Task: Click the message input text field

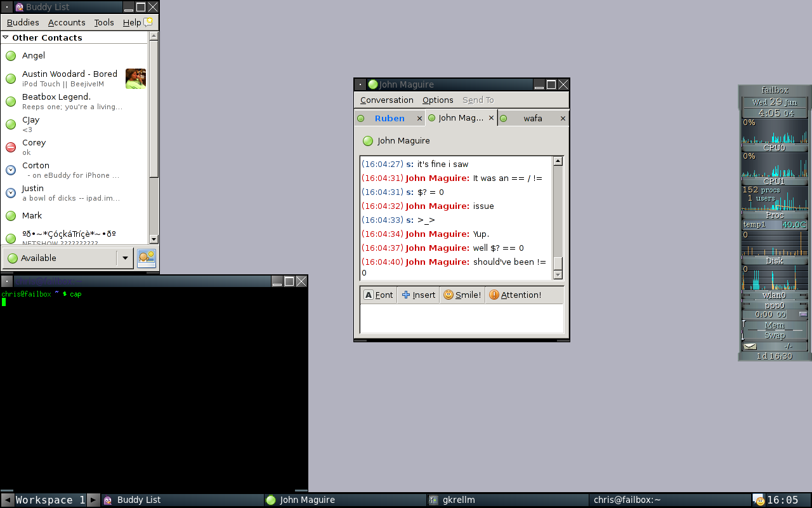Action: (461, 317)
